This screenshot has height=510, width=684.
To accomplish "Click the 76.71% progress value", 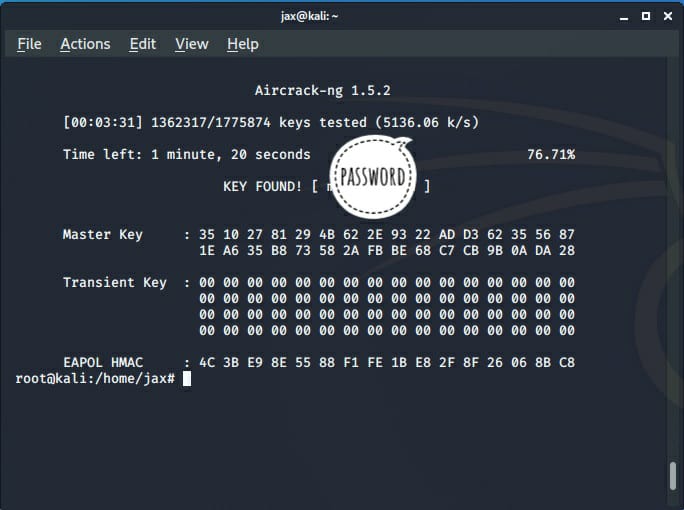I will pos(550,154).
